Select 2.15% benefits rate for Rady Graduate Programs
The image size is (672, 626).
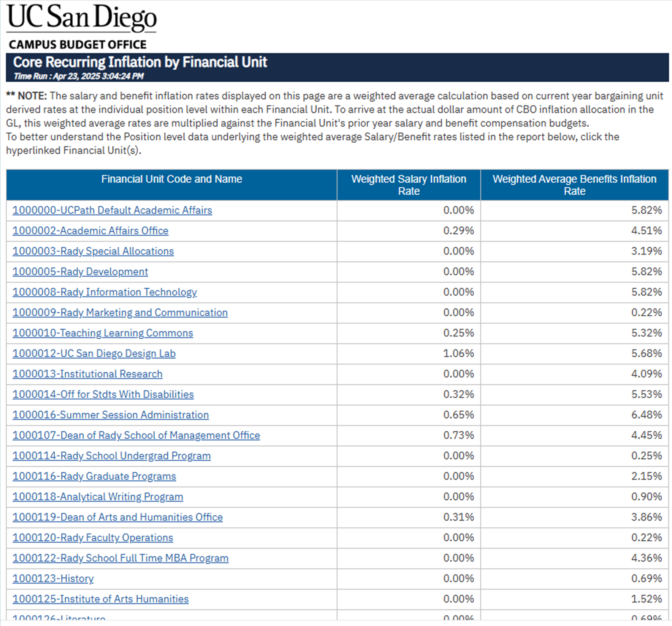pos(646,476)
